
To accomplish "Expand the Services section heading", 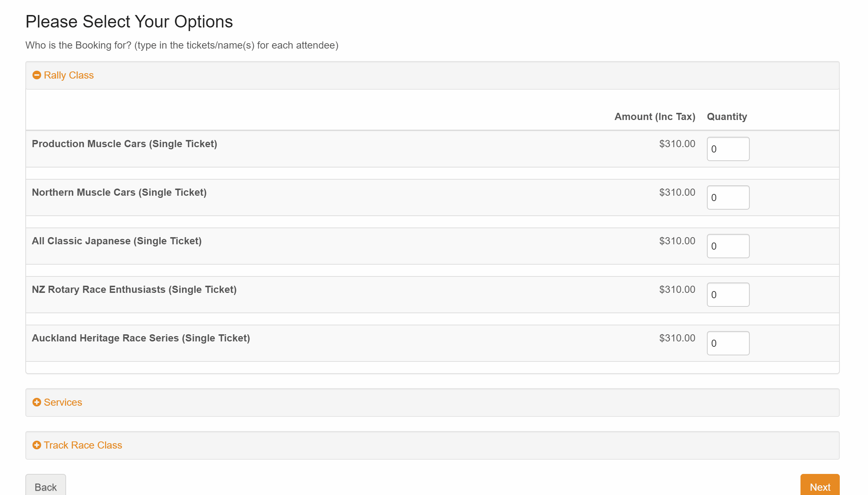I will click(x=63, y=402).
